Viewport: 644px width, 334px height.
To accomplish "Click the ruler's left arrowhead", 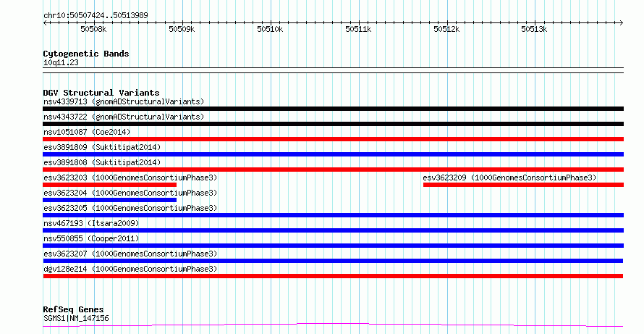I will point(45,23).
